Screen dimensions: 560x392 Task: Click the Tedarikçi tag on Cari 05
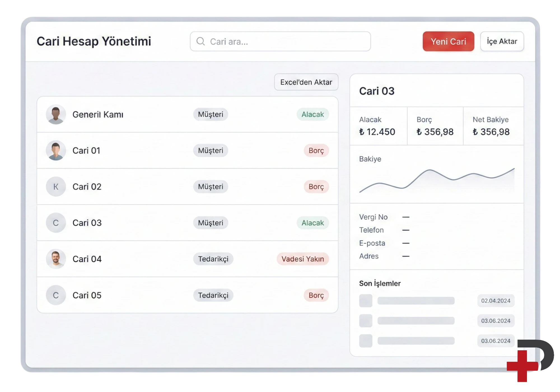point(213,295)
